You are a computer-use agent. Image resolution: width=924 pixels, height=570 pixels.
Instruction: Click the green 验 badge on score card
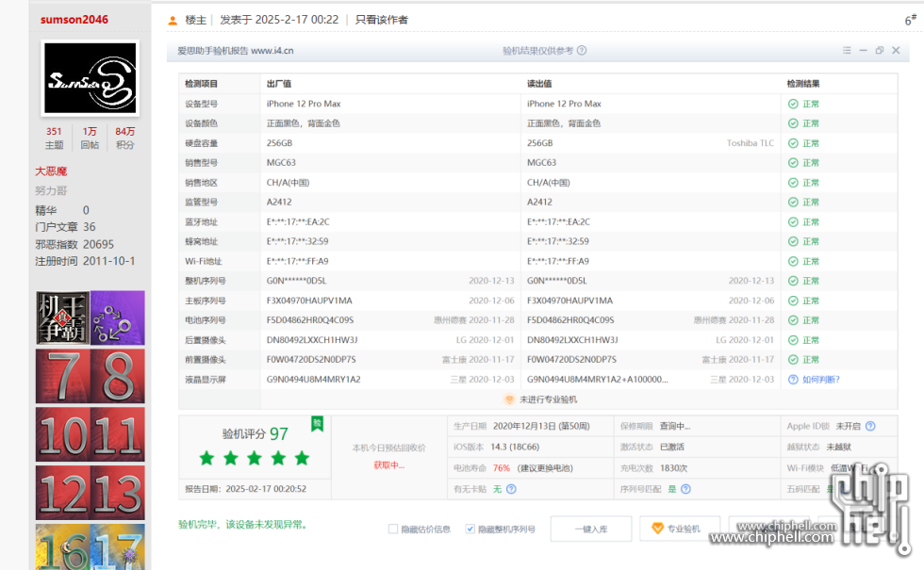(317, 423)
